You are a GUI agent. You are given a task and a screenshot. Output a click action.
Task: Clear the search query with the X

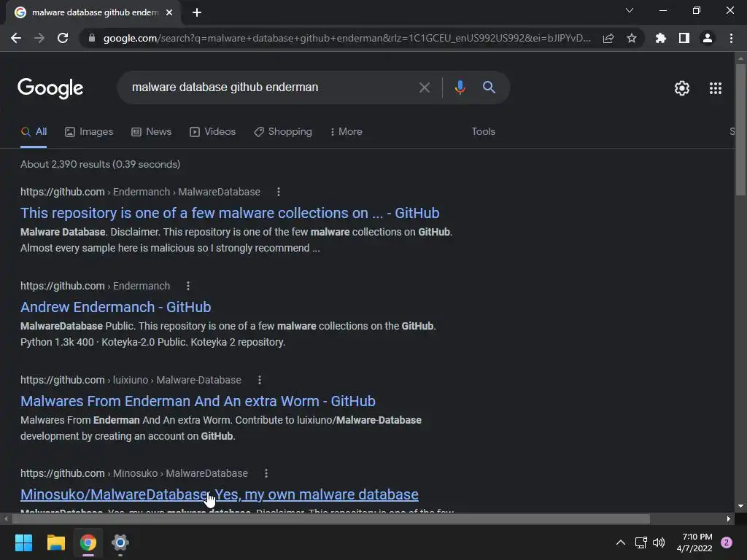click(424, 87)
